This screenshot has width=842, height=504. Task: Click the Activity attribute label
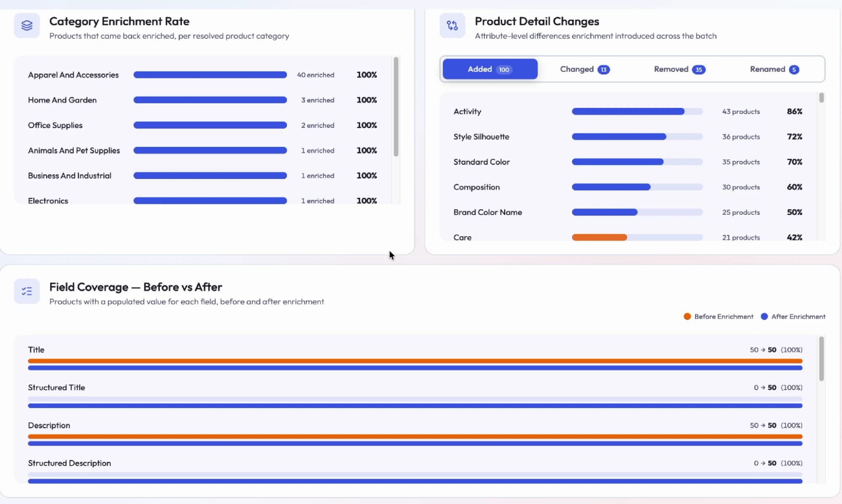click(x=467, y=112)
